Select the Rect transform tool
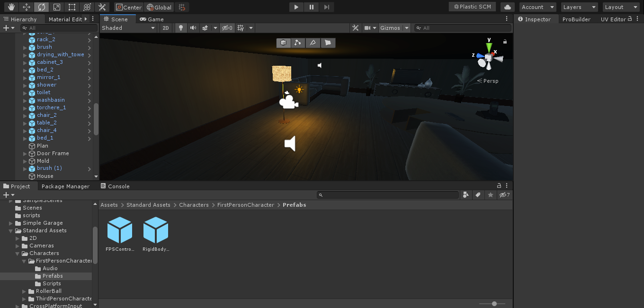Screen dimensions: 644x308 (x=72, y=7)
